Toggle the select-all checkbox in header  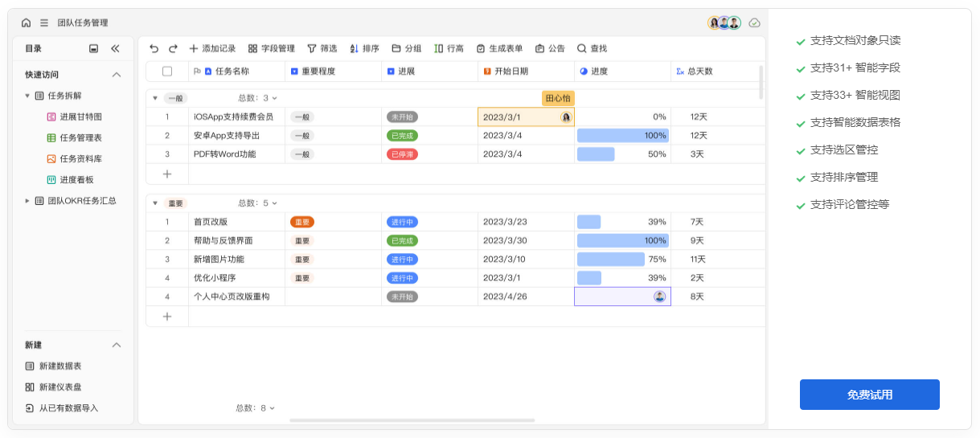pyautogui.click(x=167, y=72)
